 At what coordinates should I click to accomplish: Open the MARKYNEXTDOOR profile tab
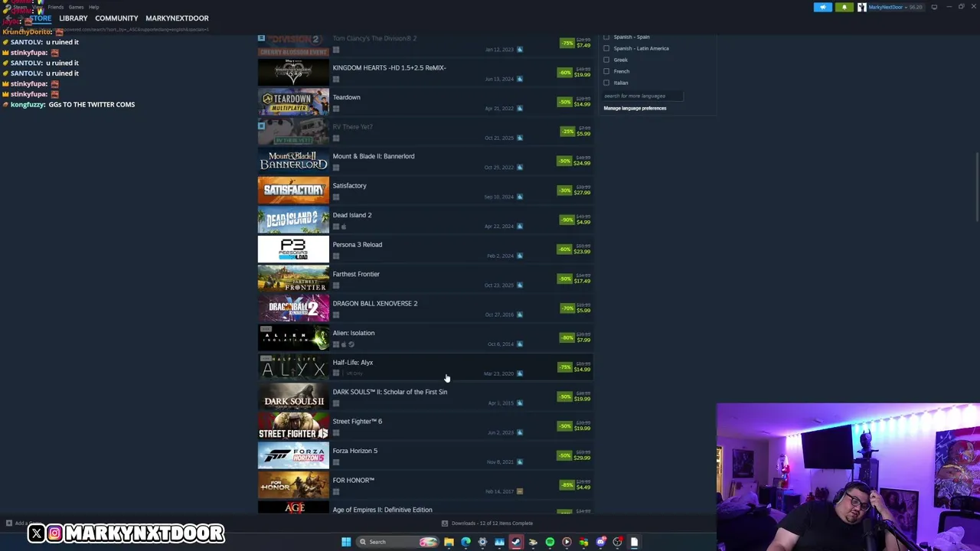pyautogui.click(x=177, y=18)
